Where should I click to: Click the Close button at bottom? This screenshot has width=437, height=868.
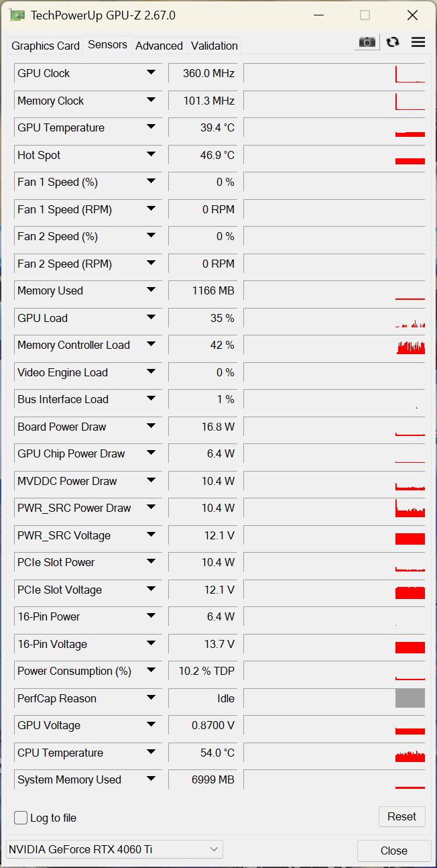[x=393, y=851]
